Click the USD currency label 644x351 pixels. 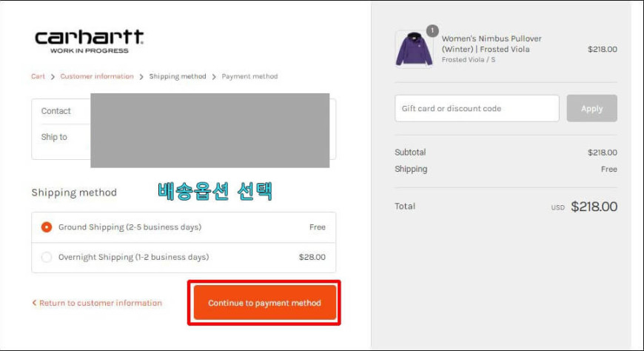click(x=557, y=207)
